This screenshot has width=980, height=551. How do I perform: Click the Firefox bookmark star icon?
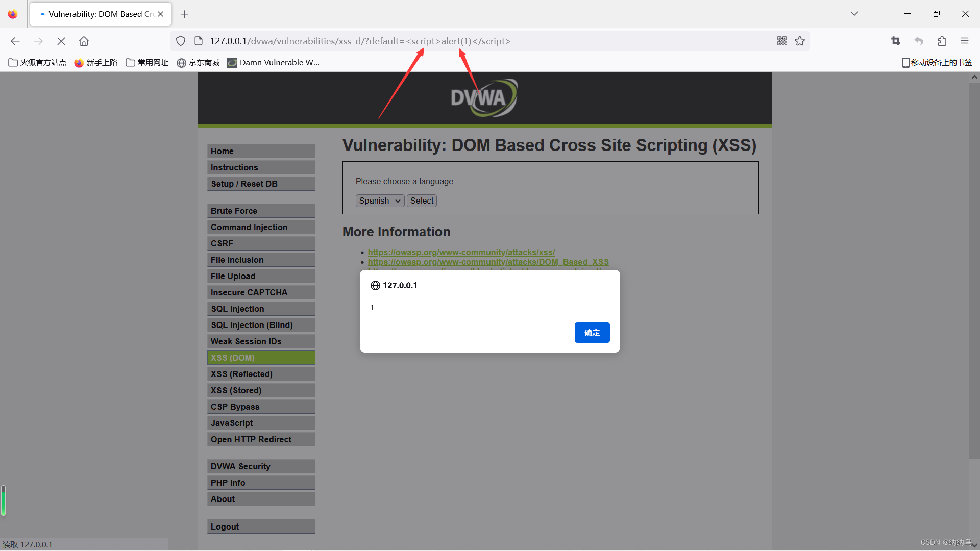[800, 41]
